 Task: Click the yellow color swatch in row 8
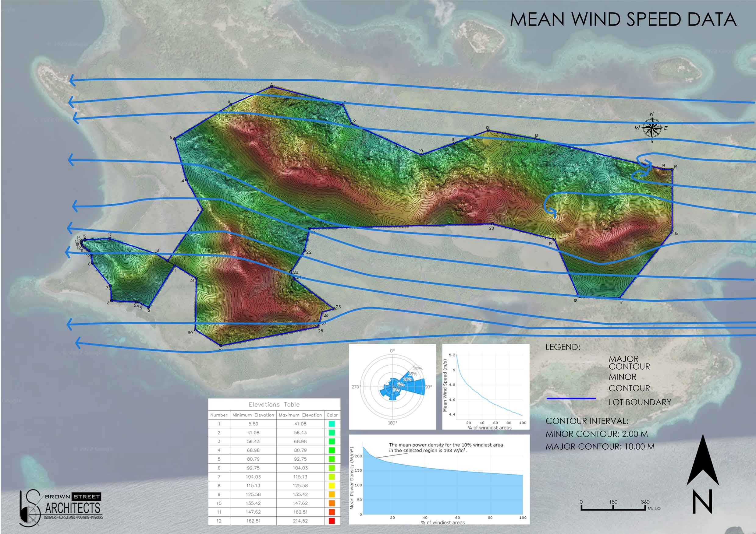click(332, 486)
